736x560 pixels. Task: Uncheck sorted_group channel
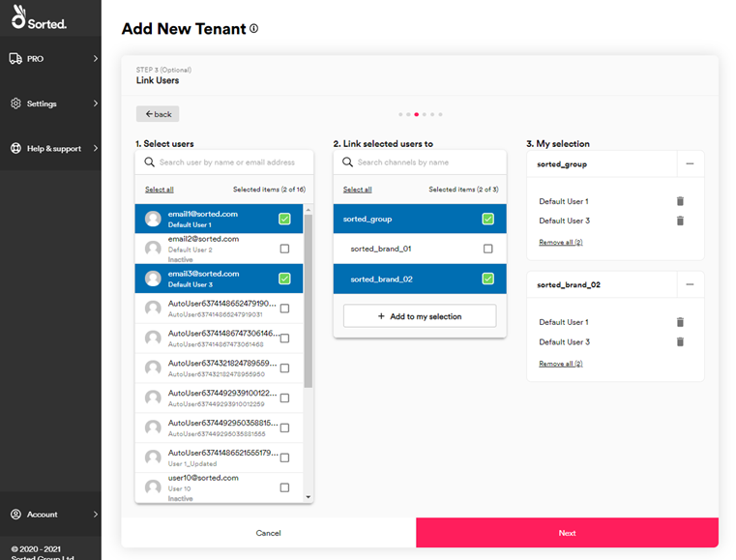click(x=488, y=219)
